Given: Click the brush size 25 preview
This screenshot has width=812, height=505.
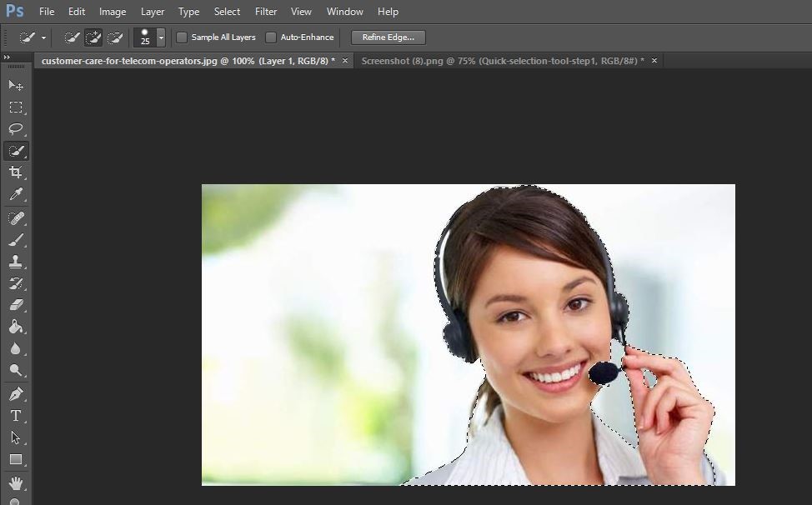Looking at the screenshot, I should click(x=145, y=37).
